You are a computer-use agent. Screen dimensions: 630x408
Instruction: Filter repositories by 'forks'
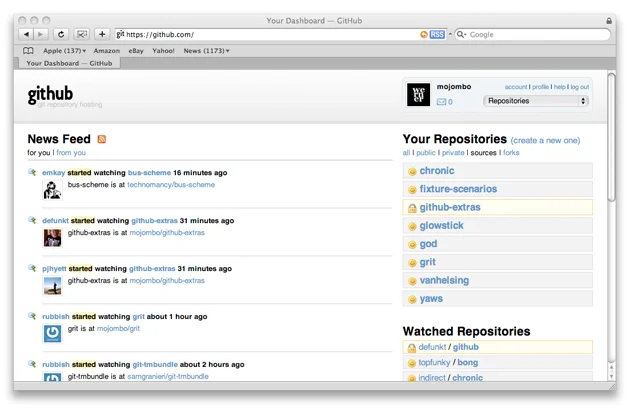tap(511, 153)
